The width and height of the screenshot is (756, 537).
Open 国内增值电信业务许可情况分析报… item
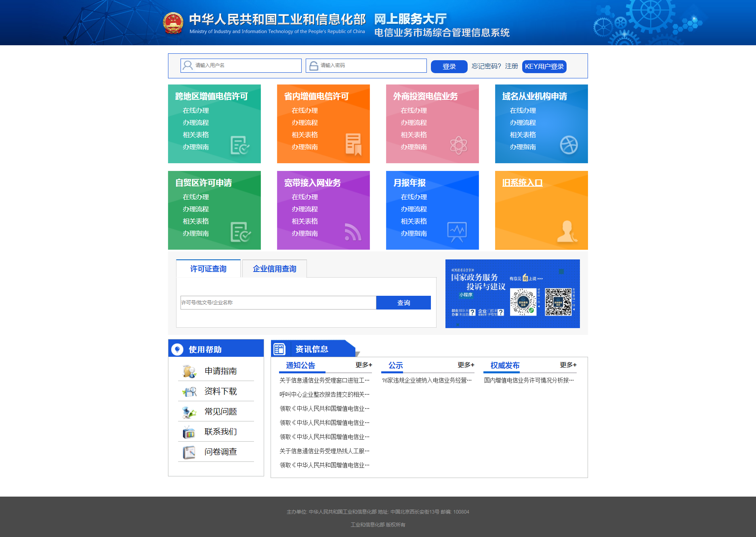click(529, 380)
